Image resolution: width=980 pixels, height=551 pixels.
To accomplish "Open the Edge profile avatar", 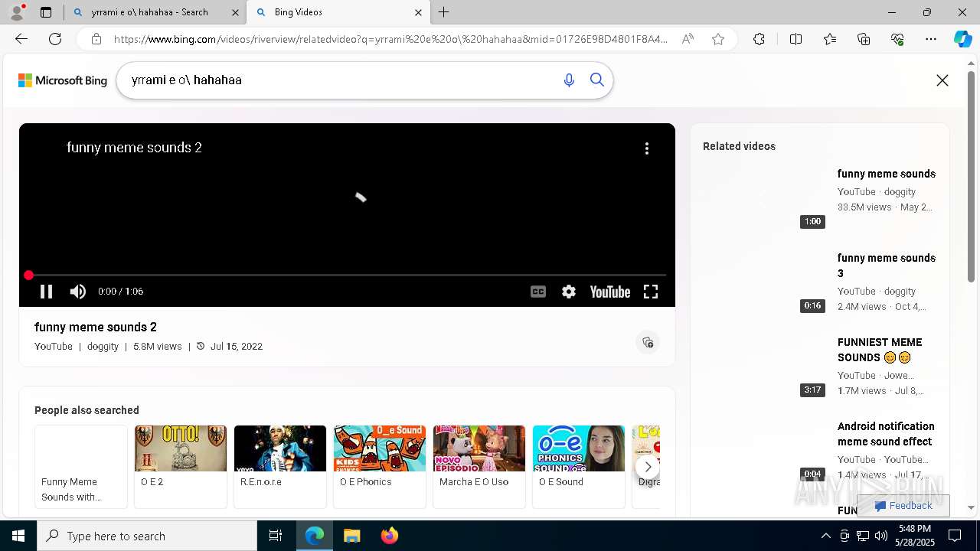I will [16, 12].
